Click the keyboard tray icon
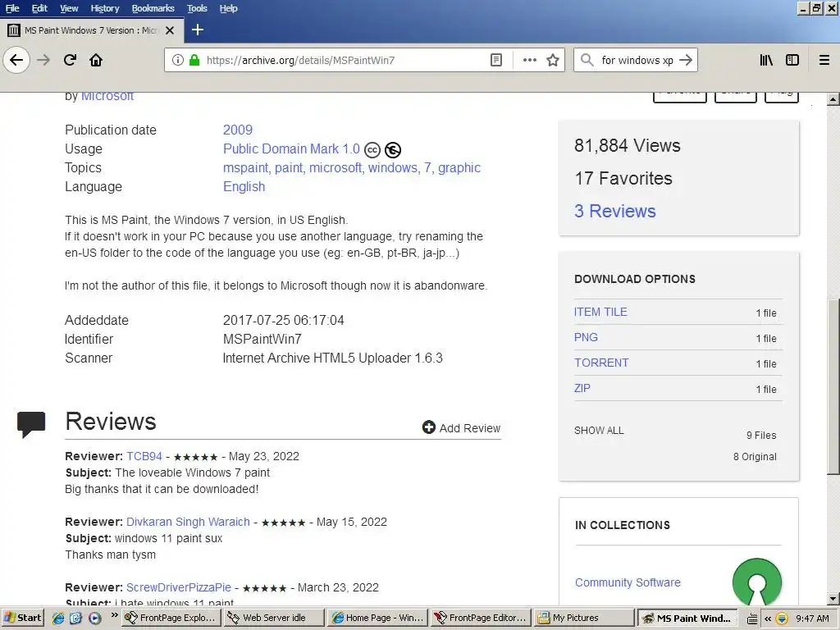The width and height of the screenshot is (840, 630). pyautogui.click(x=752, y=619)
